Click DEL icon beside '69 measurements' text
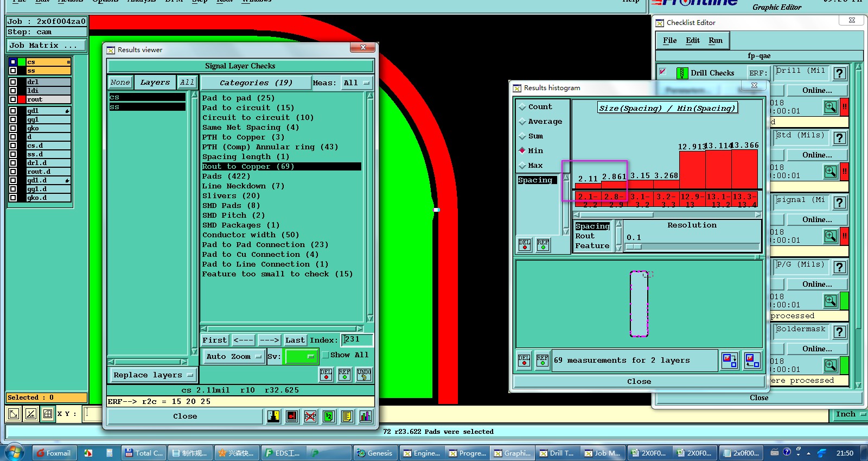 pos(524,361)
